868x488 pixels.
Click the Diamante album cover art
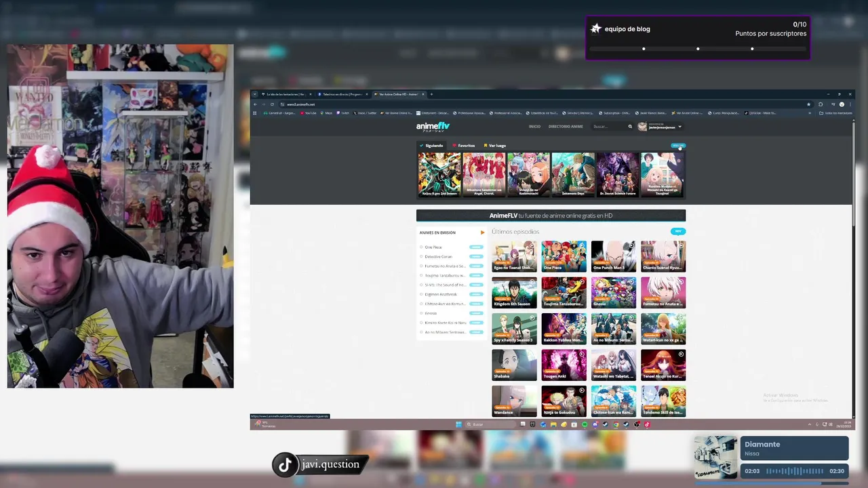[x=716, y=457]
